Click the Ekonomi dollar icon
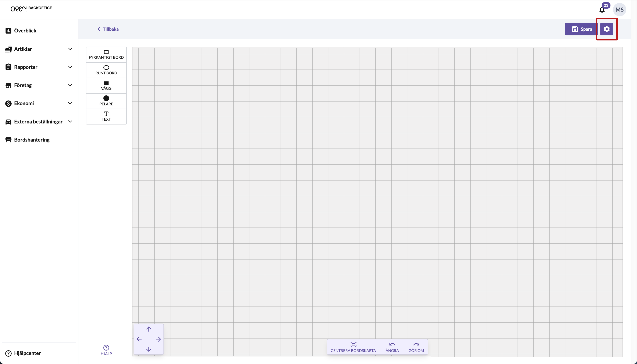 8,103
